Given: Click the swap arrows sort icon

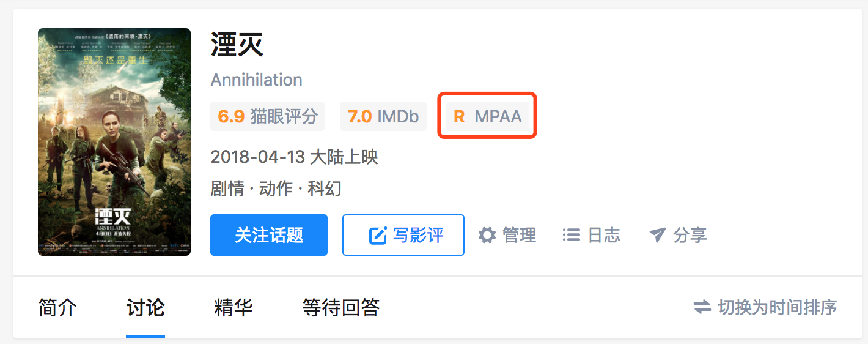Looking at the screenshot, I should (702, 307).
